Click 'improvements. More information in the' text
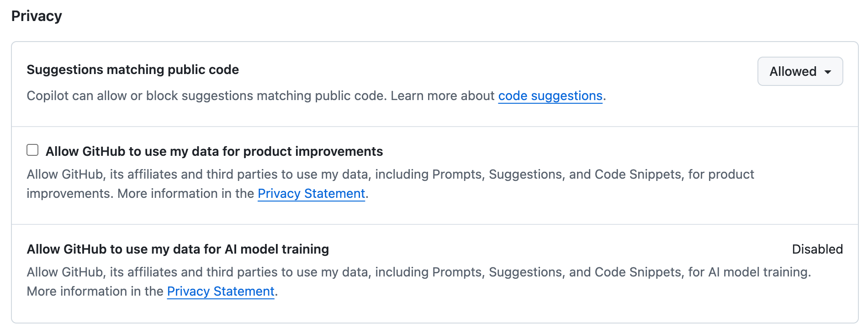The image size is (868, 329). [140, 194]
